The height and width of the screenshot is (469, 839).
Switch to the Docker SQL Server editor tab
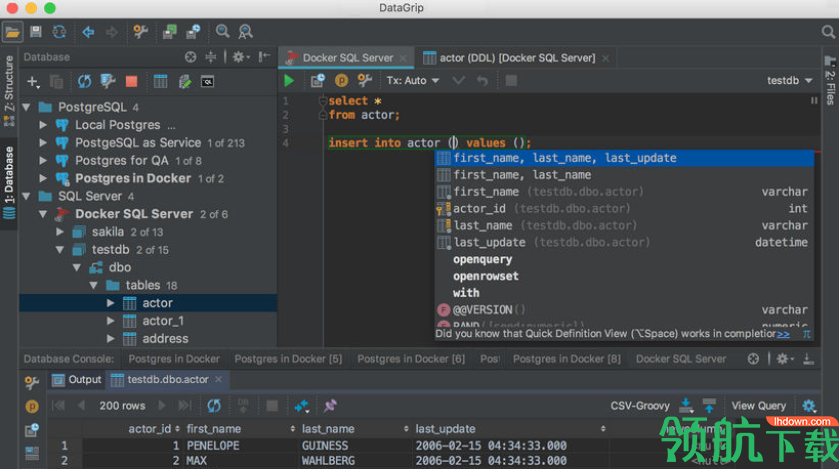(347, 58)
